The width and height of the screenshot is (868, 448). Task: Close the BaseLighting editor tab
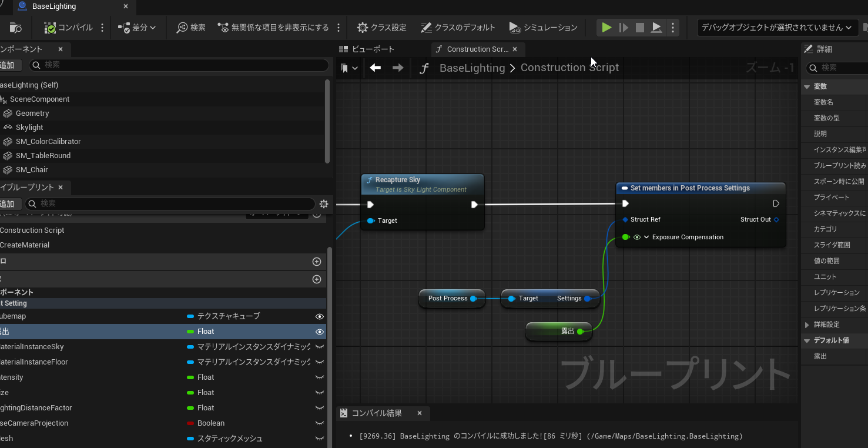[126, 7]
